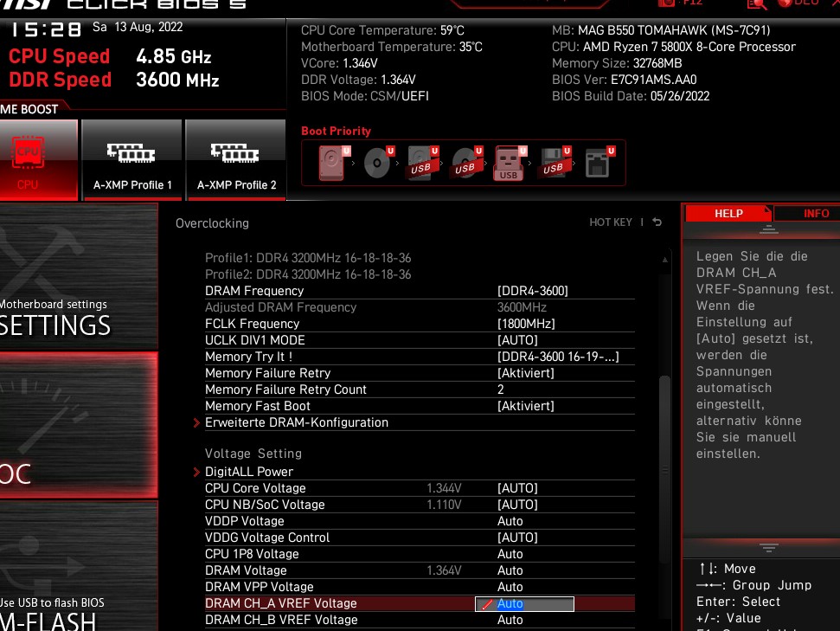Image resolution: width=840 pixels, height=631 pixels.
Task: Select the Profile1: DDR4 3200MHz row
Action: click(x=308, y=258)
